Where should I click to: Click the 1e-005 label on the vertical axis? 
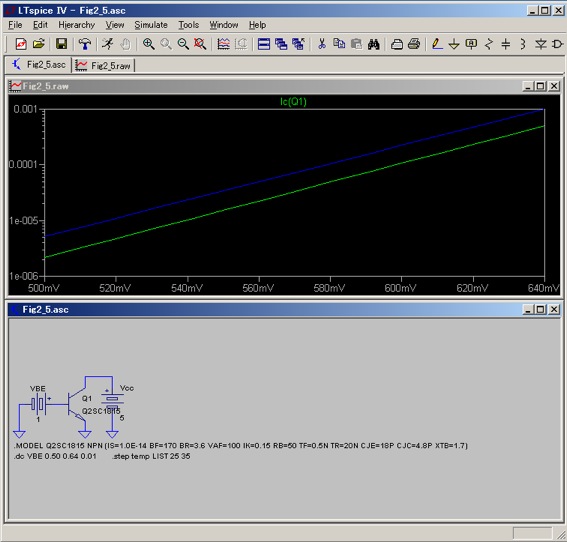pos(23,221)
